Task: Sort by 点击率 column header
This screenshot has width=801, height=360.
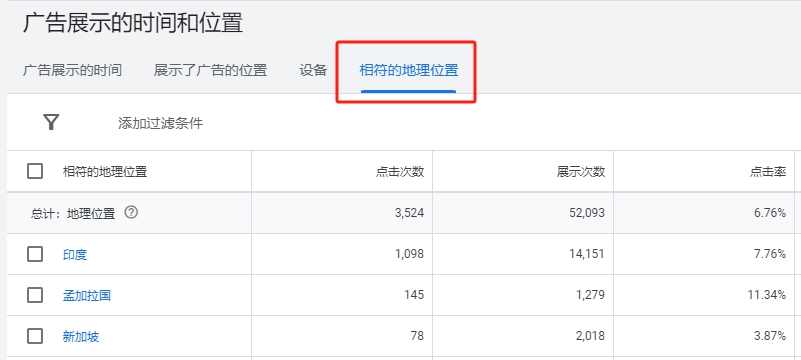Action: tap(768, 172)
